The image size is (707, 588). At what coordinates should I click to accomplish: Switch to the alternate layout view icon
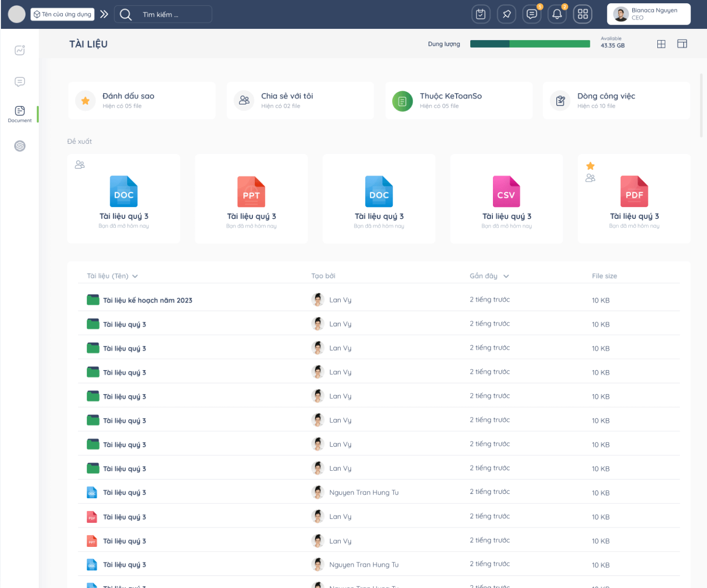coord(682,43)
